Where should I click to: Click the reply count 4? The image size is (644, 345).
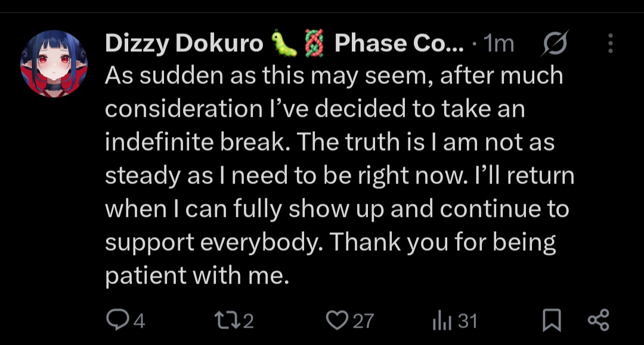point(140,321)
